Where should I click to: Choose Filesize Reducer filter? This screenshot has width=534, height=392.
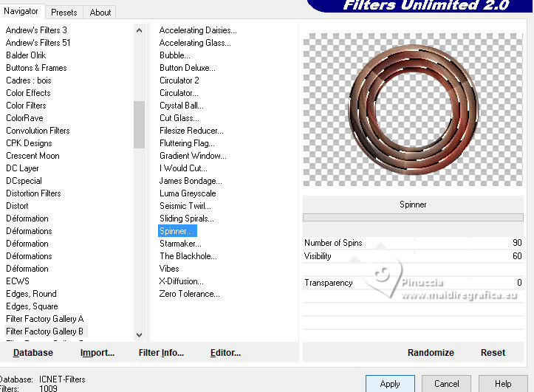tap(191, 131)
